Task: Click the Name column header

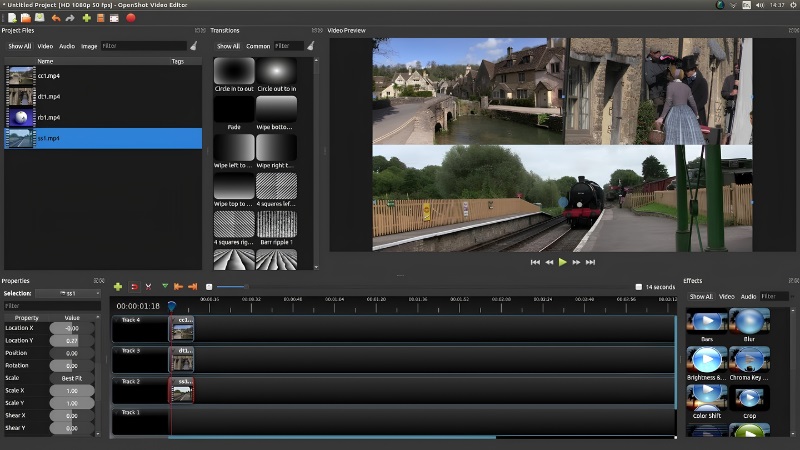Action: coord(45,61)
